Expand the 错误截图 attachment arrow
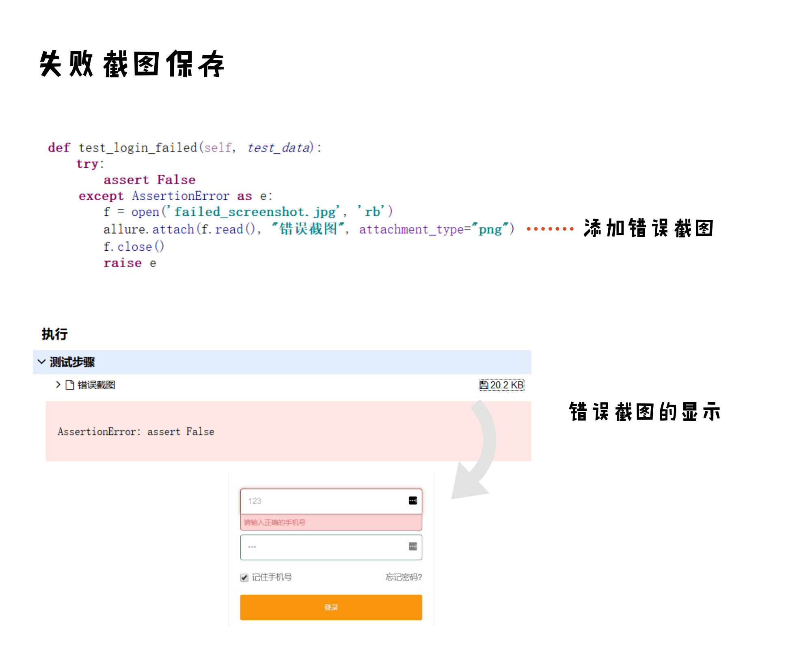The width and height of the screenshot is (812, 650). (x=58, y=384)
